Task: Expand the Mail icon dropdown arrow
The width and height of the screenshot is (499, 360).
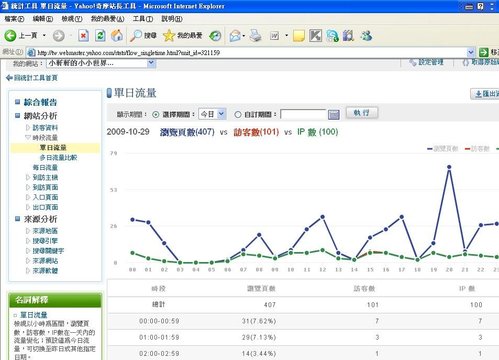Action: pyautogui.click(x=244, y=35)
